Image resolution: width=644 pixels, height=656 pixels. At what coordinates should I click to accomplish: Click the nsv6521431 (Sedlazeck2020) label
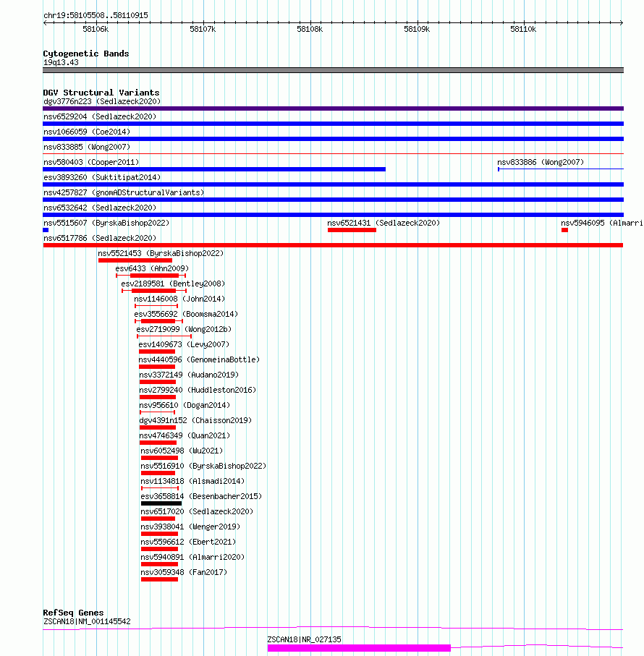(x=384, y=223)
